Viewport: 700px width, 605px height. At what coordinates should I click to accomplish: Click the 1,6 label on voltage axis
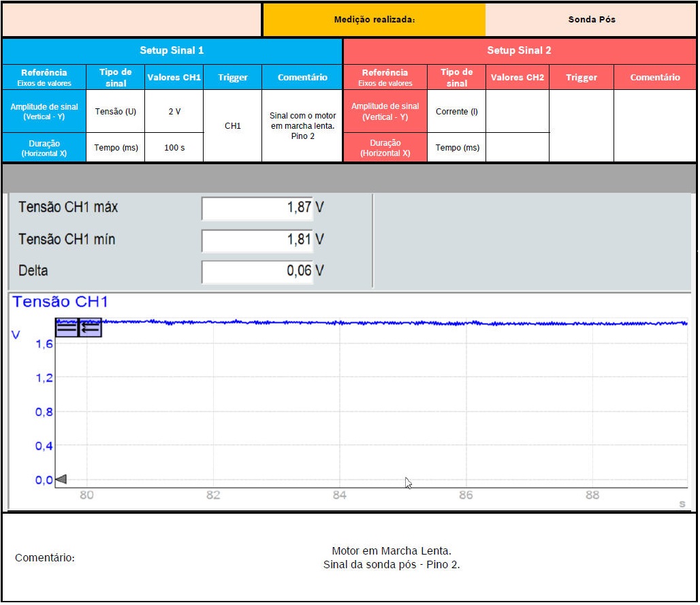(x=44, y=345)
